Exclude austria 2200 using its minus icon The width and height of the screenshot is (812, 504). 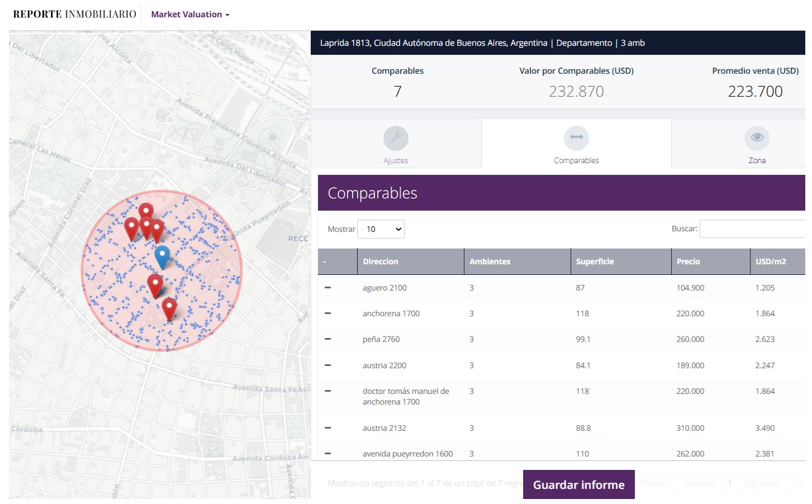(x=328, y=365)
